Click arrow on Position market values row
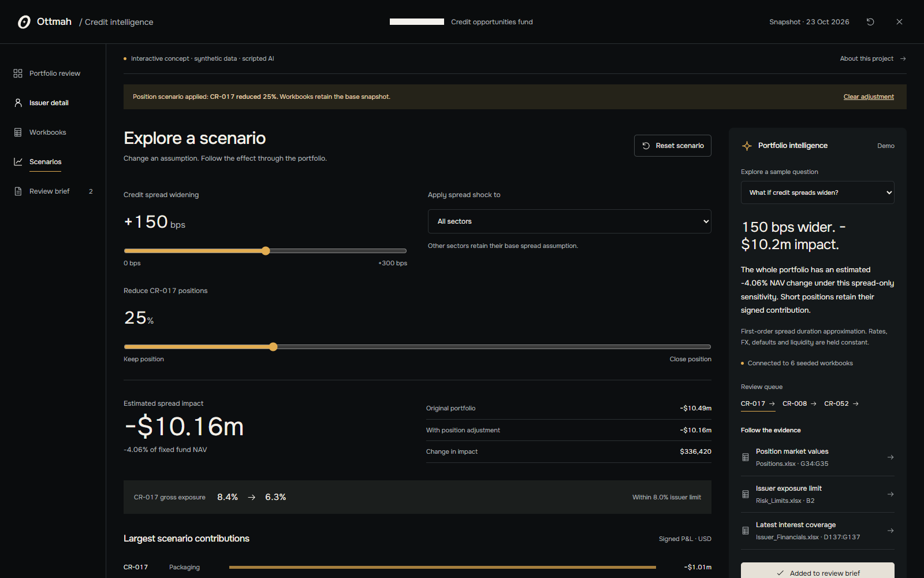The width and height of the screenshot is (924, 578). pyautogui.click(x=891, y=457)
